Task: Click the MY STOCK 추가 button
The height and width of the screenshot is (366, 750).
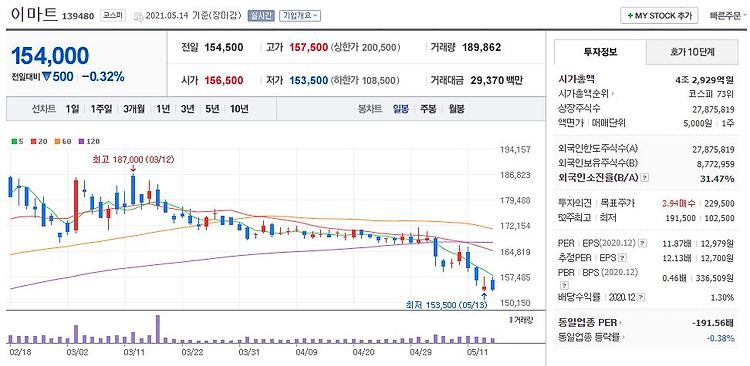Action: point(659,15)
